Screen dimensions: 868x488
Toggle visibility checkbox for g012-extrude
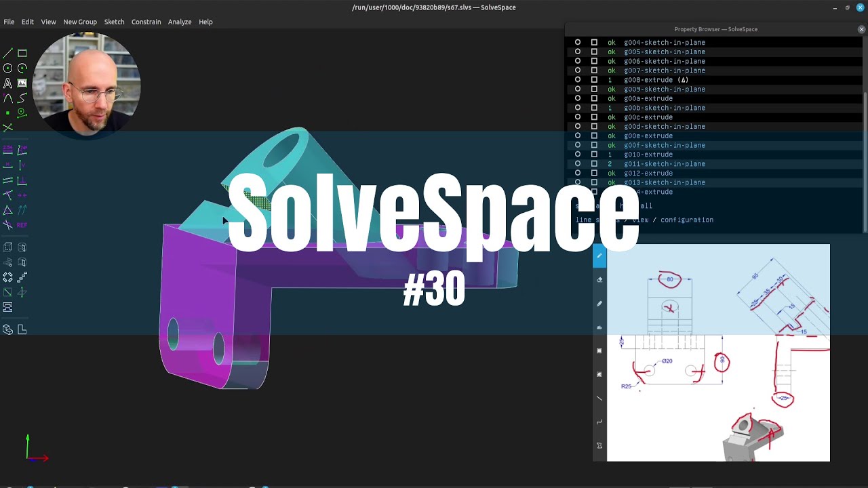click(594, 173)
